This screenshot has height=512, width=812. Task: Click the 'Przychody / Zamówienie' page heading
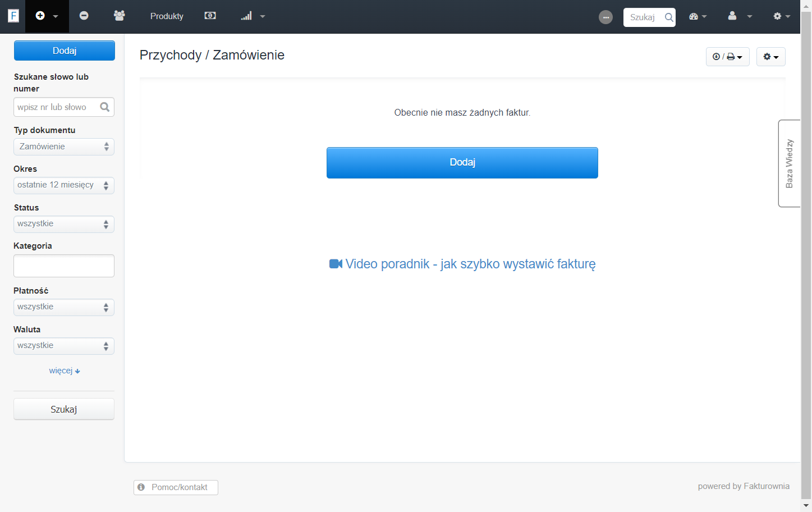[x=212, y=55]
